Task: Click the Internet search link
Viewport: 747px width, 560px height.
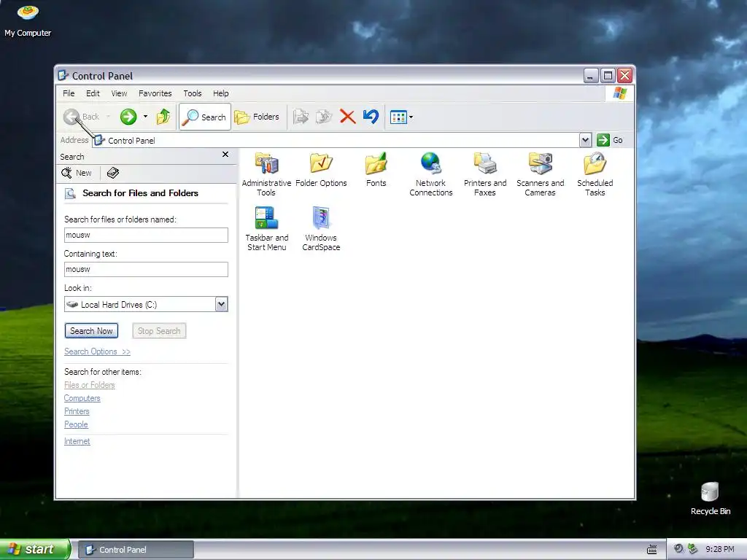Action: [x=77, y=441]
